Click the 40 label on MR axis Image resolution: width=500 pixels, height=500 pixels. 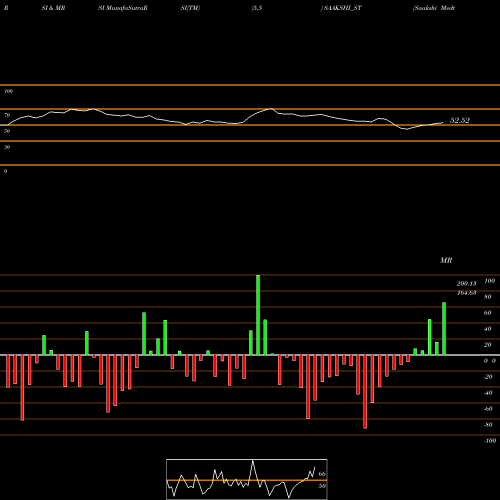(x=488, y=329)
